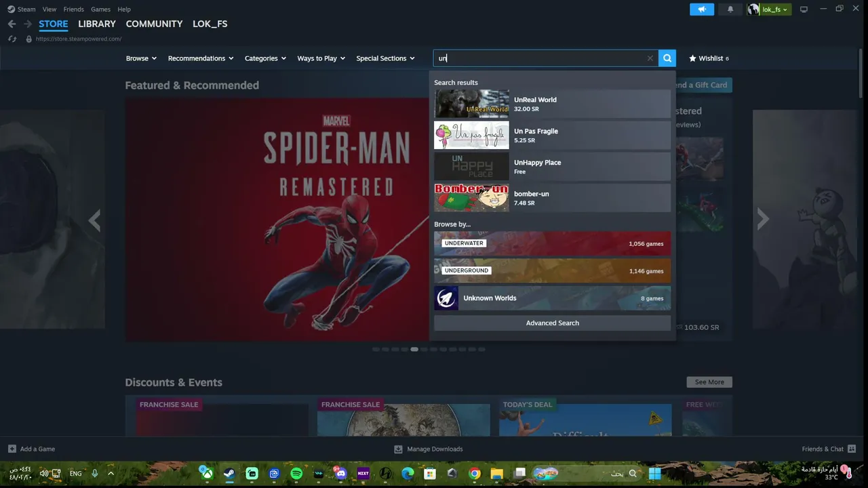Switch to the LIBRARY tab

click(97, 24)
